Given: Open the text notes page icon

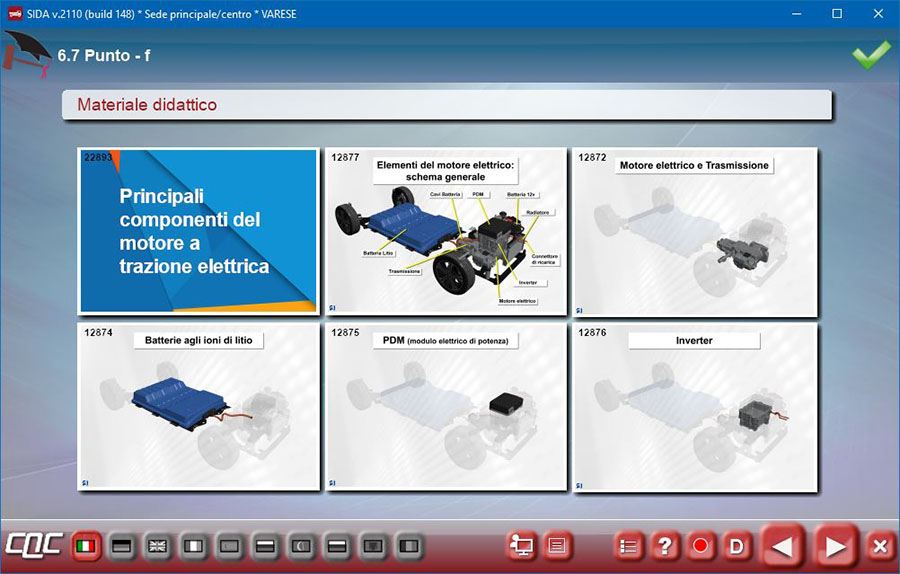Looking at the screenshot, I should point(557,546).
